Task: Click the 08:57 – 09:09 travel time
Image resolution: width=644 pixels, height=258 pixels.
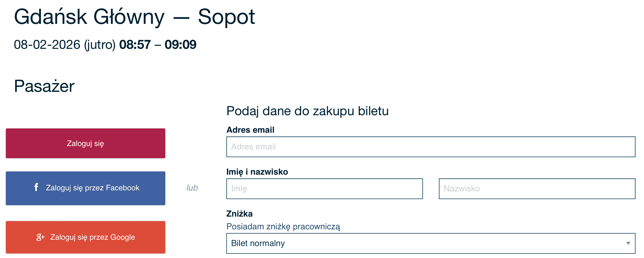Action: point(158,45)
